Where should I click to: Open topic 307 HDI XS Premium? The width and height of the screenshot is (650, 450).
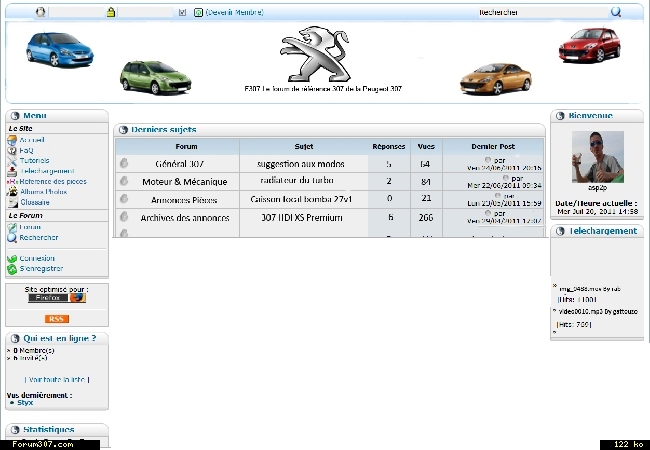pyautogui.click(x=302, y=218)
